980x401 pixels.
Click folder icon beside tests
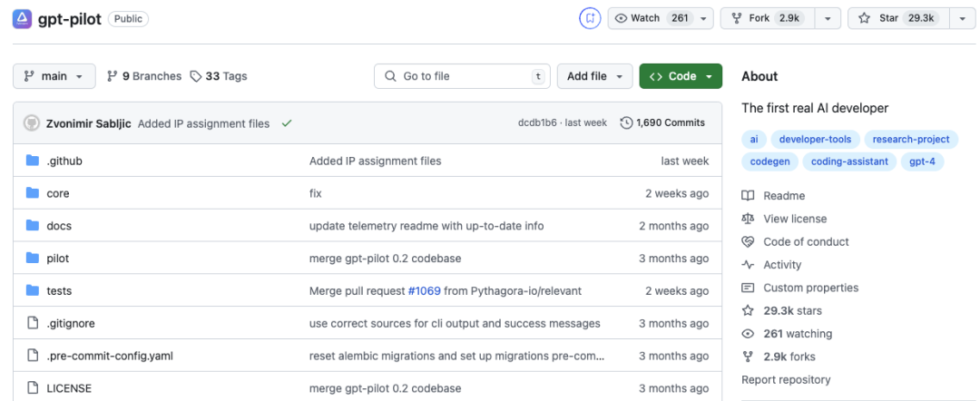click(x=33, y=291)
